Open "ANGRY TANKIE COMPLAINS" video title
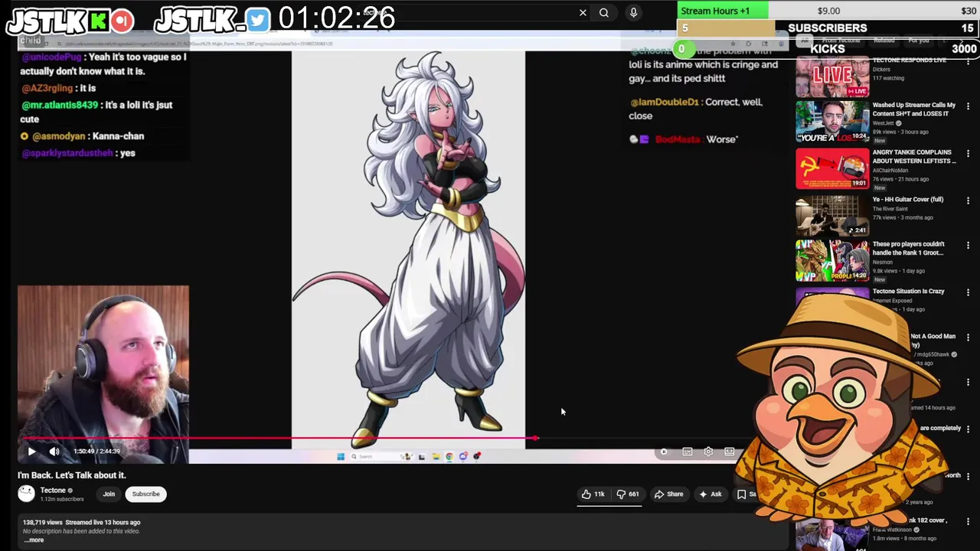The image size is (980, 551). (x=914, y=156)
